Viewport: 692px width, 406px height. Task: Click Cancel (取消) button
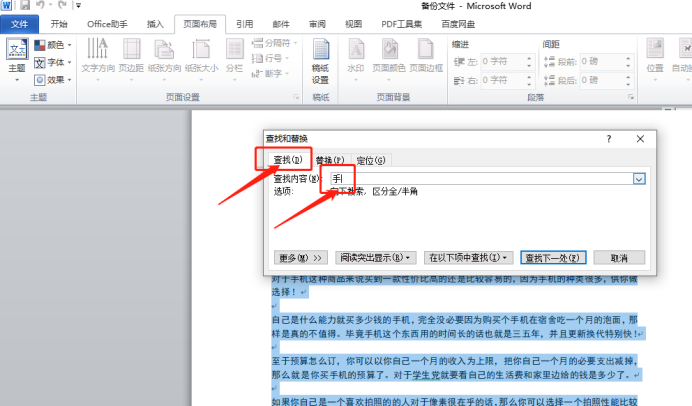pos(619,258)
